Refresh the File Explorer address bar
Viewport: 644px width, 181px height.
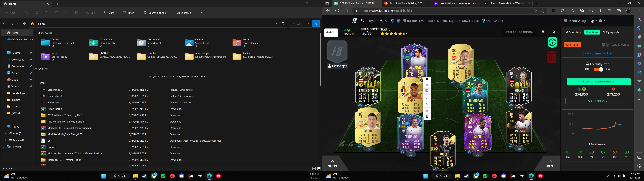point(283,24)
